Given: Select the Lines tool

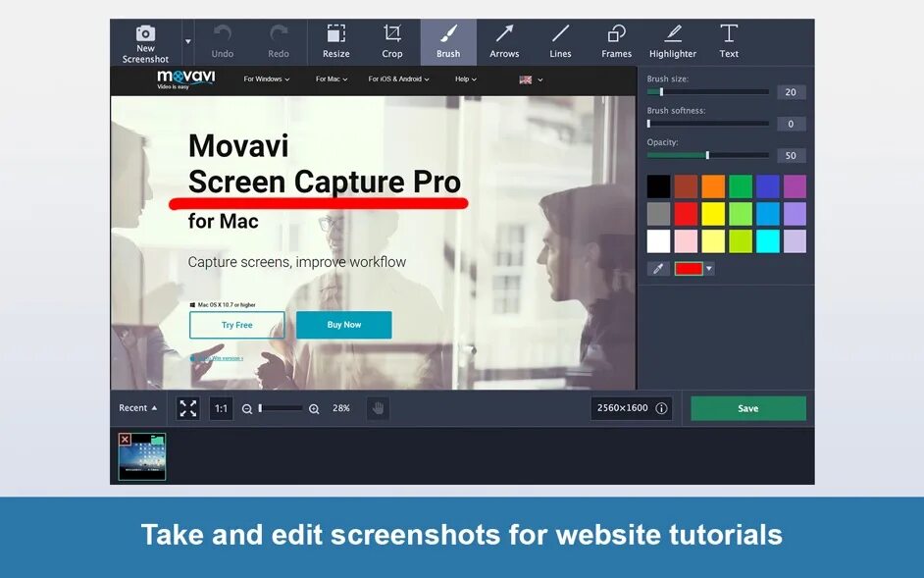Looking at the screenshot, I should tap(560, 42).
